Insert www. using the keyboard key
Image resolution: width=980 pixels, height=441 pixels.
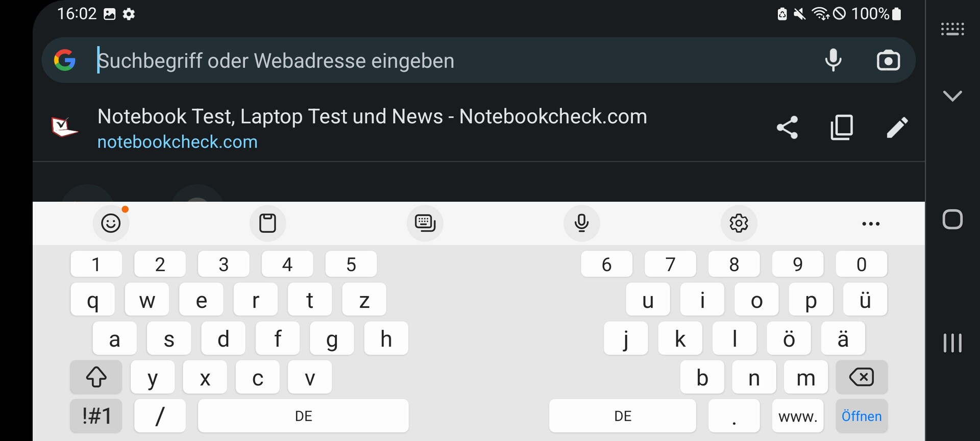(x=798, y=416)
